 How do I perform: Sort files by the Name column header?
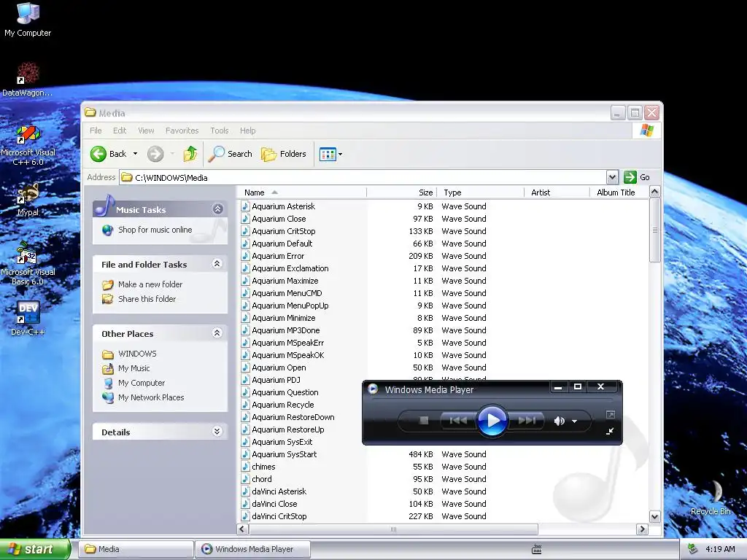pos(302,192)
